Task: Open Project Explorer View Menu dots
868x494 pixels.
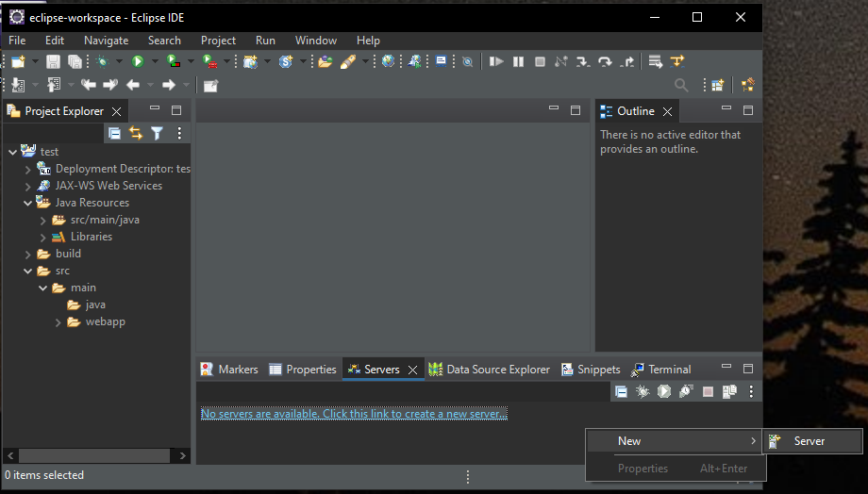Action: pyautogui.click(x=179, y=133)
